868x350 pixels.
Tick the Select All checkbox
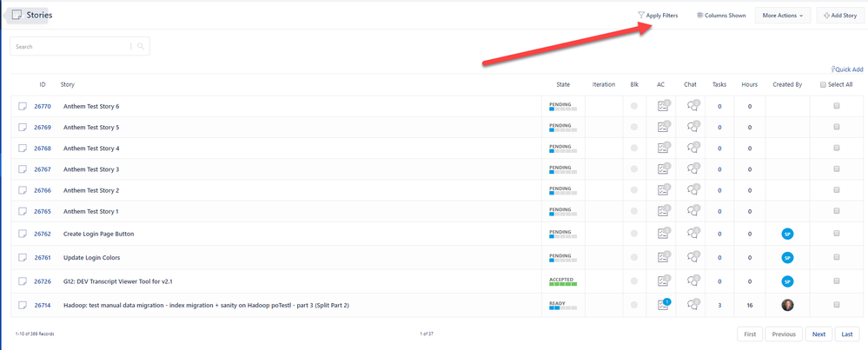click(x=823, y=84)
